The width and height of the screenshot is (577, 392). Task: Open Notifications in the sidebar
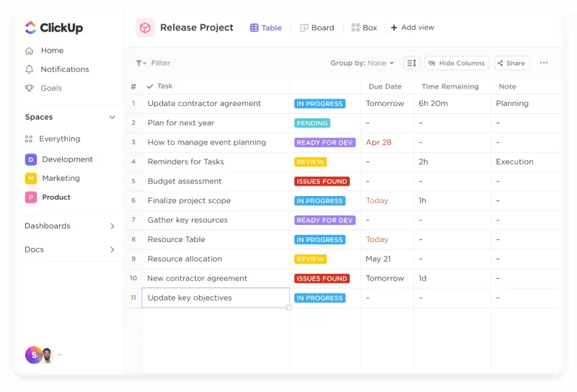coord(65,69)
